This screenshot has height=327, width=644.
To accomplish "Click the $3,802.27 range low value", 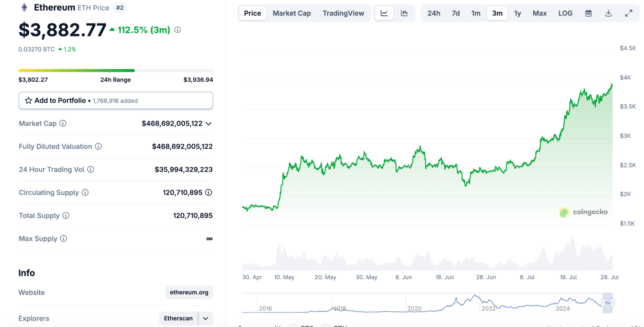I will click(x=33, y=80).
